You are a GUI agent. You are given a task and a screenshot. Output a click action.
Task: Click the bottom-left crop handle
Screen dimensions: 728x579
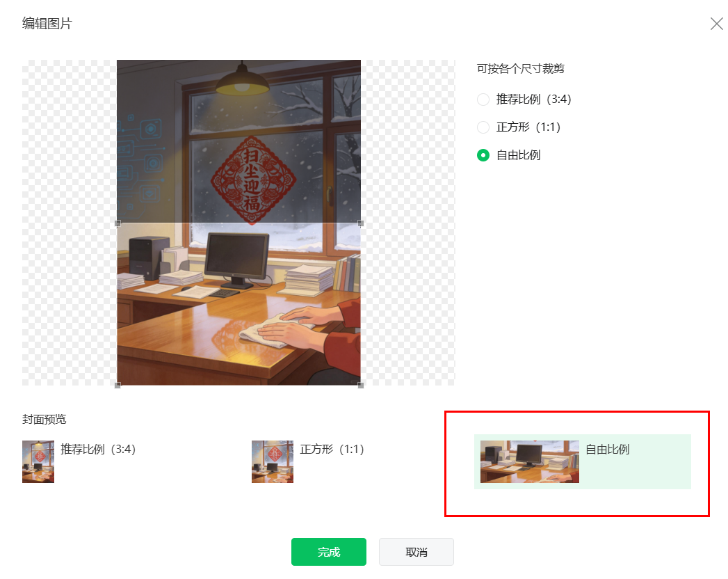118,386
